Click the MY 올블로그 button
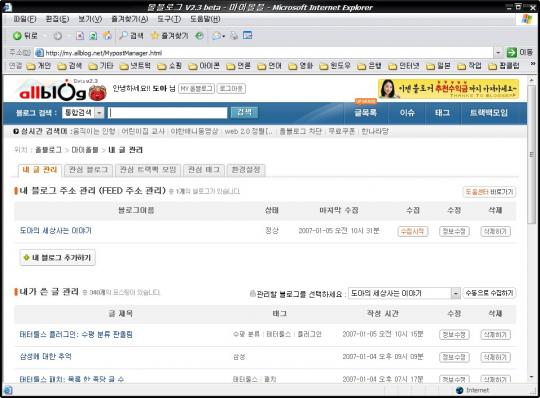 (x=196, y=88)
